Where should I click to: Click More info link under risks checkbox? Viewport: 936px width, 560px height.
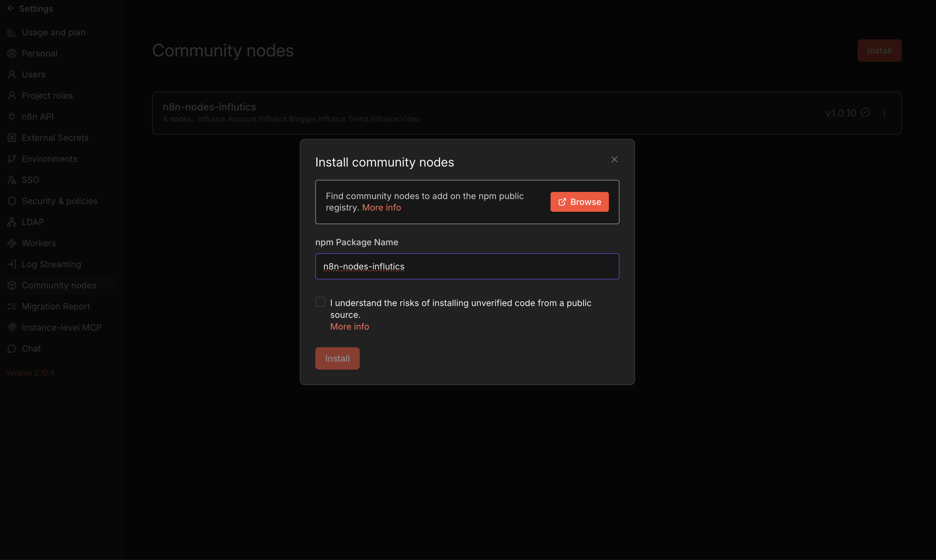350,327
